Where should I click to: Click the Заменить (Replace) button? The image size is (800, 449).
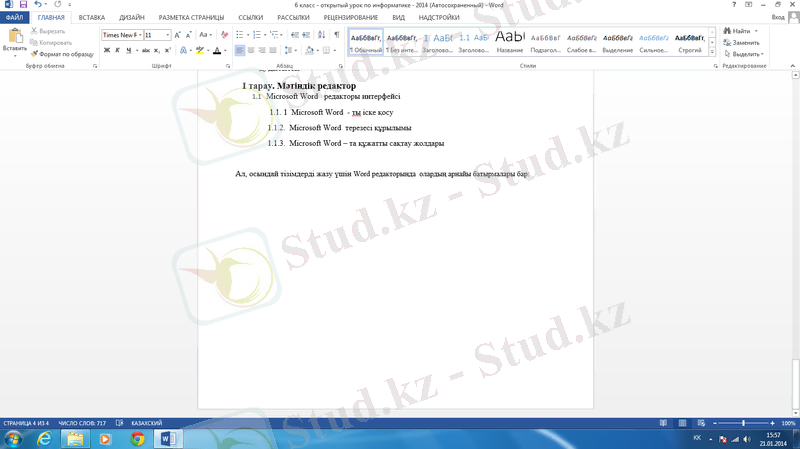pos(745,43)
